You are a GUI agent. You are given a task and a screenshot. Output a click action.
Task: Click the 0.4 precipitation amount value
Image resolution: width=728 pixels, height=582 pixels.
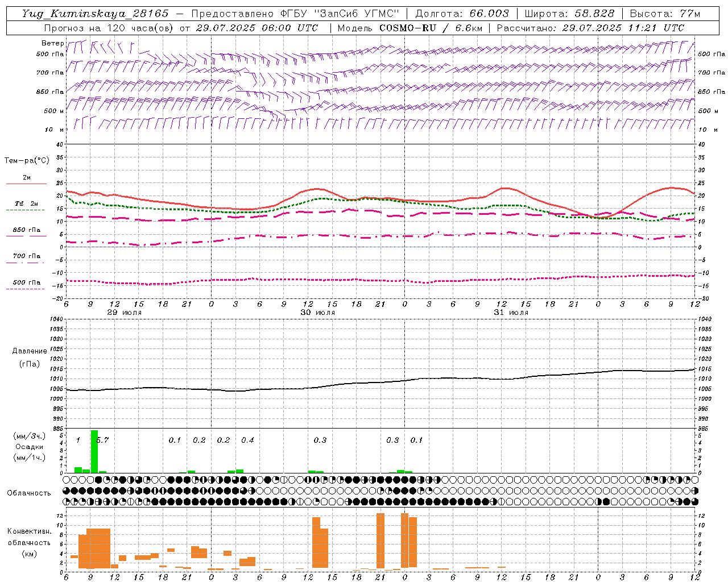pos(247,440)
